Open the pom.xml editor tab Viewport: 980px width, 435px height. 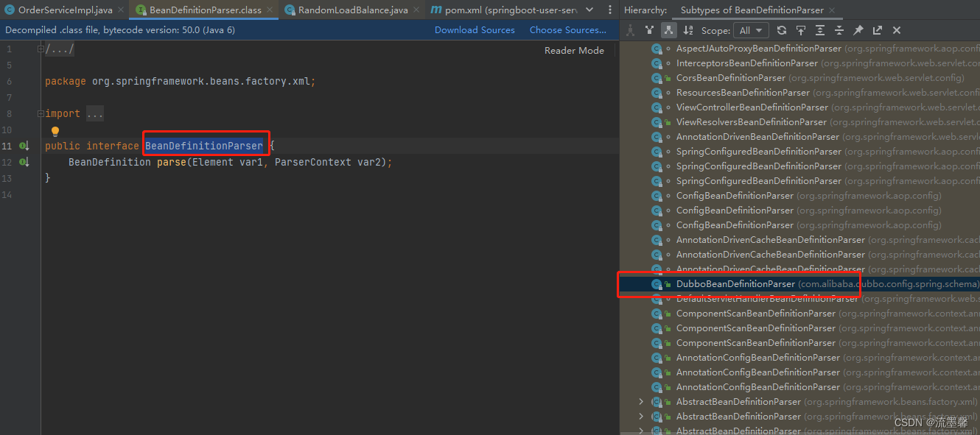click(503, 10)
